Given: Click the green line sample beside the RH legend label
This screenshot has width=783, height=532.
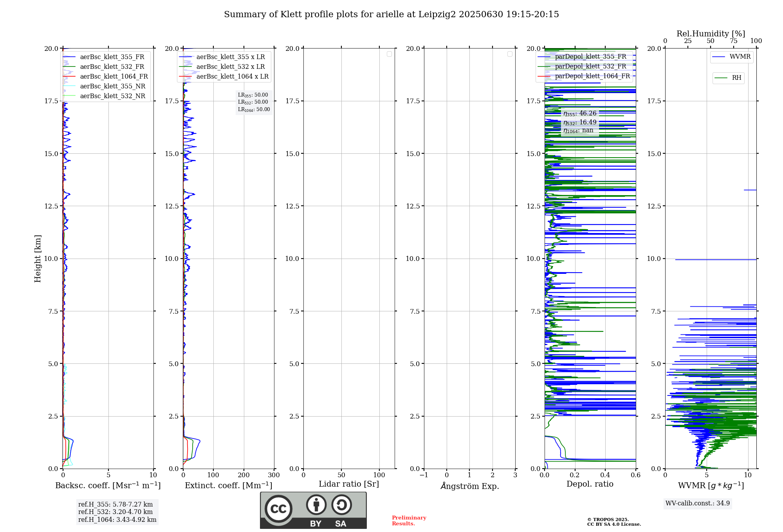Looking at the screenshot, I should click(x=721, y=78).
